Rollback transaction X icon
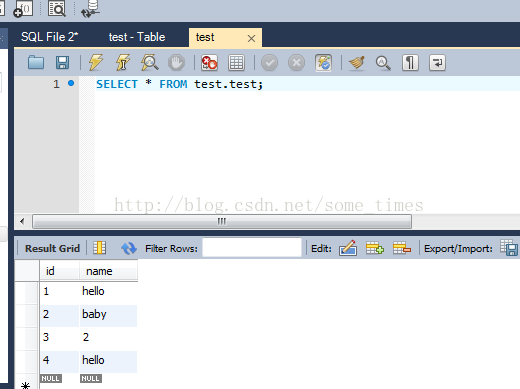This screenshot has width=520, height=389. click(x=296, y=63)
